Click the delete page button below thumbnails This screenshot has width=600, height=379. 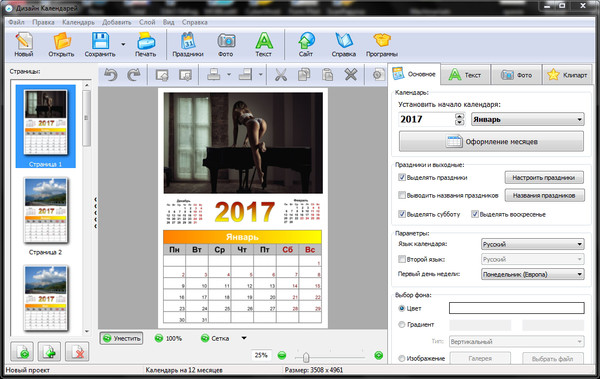coord(77,351)
